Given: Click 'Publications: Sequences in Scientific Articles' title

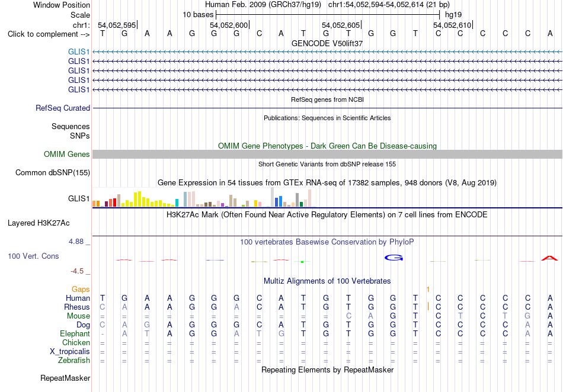Looking at the screenshot, I should [327, 118].
